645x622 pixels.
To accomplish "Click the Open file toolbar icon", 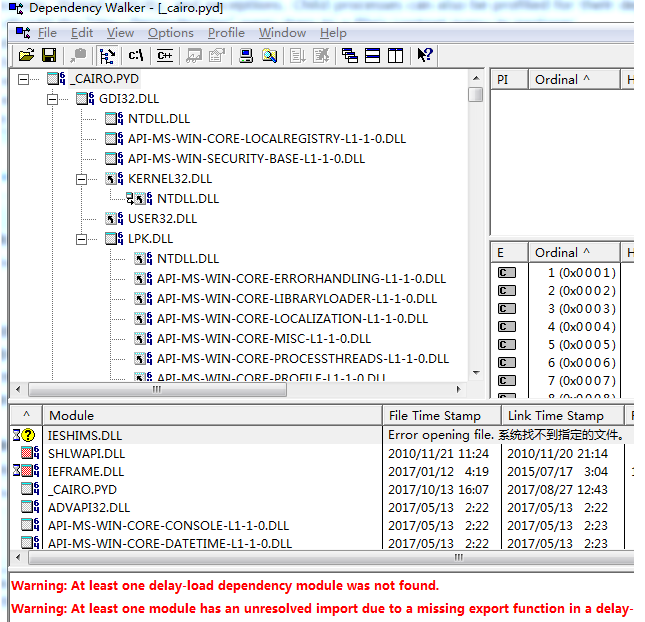I will (x=26, y=56).
